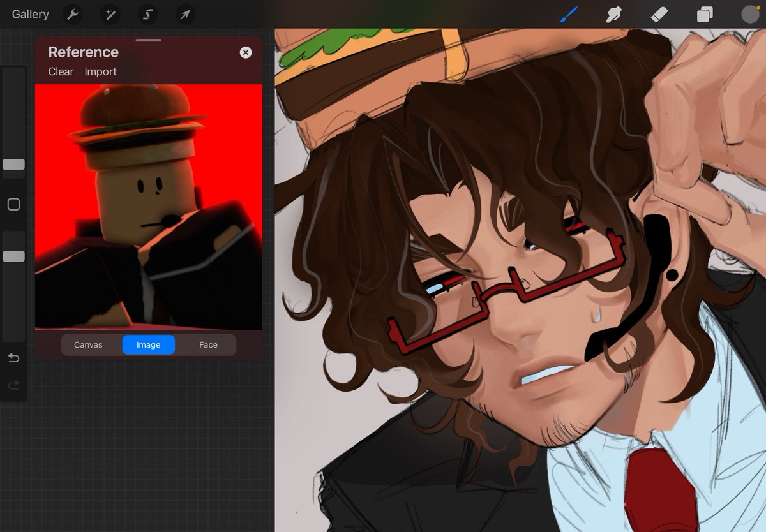Click the brush size slider handle
Image resolution: width=766 pixels, height=532 pixels.
tap(13, 165)
